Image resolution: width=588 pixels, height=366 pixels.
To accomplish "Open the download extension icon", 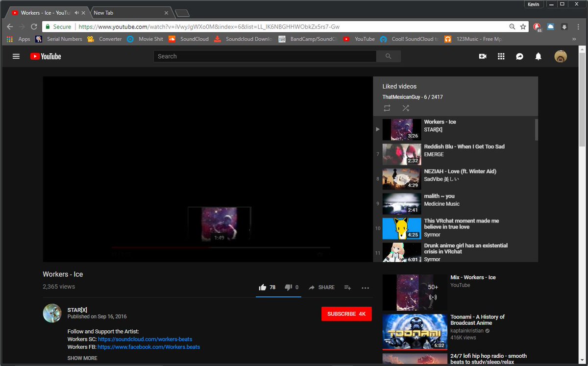I will pyautogui.click(x=564, y=27).
